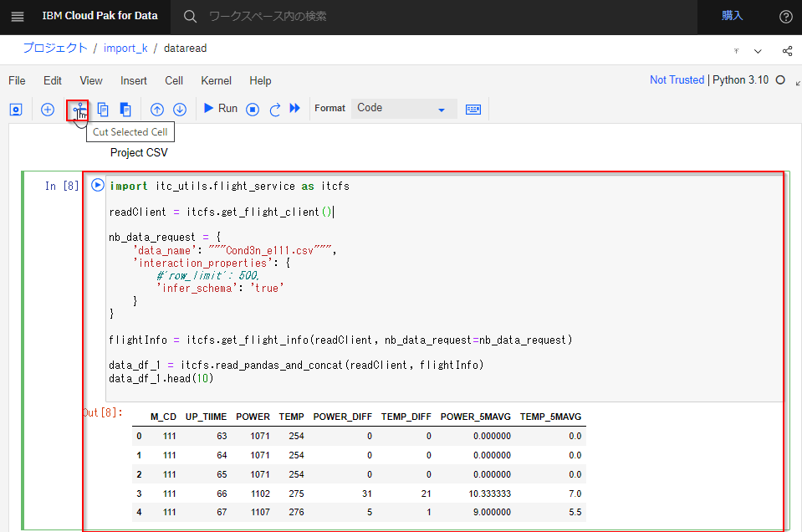Restart the kernel icon
The image size is (802, 532).
[x=274, y=110]
